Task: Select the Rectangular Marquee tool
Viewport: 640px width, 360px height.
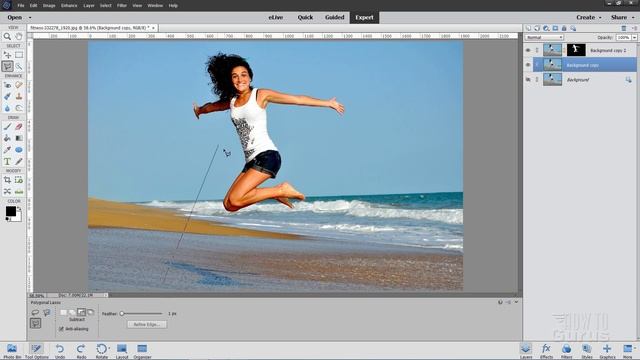Action: pos(19,55)
